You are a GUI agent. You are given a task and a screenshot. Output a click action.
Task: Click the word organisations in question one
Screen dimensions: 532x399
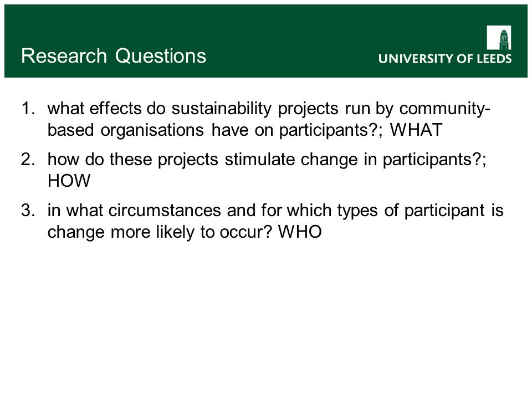coord(152,130)
